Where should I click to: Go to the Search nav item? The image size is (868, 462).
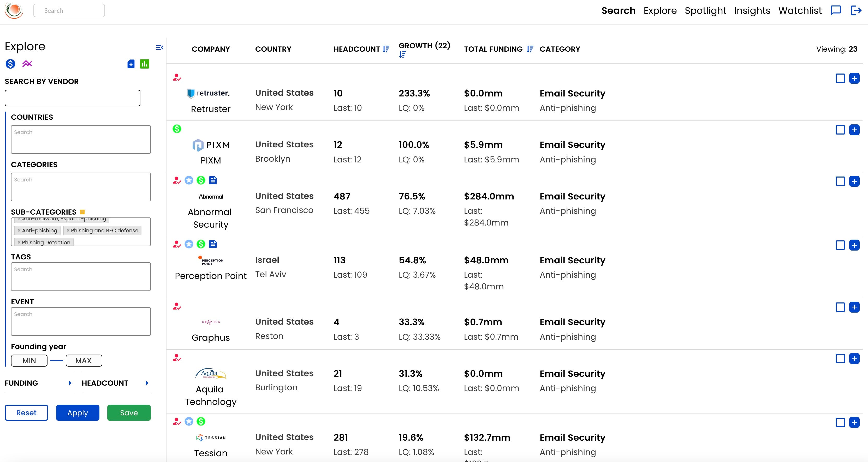click(x=618, y=10)
